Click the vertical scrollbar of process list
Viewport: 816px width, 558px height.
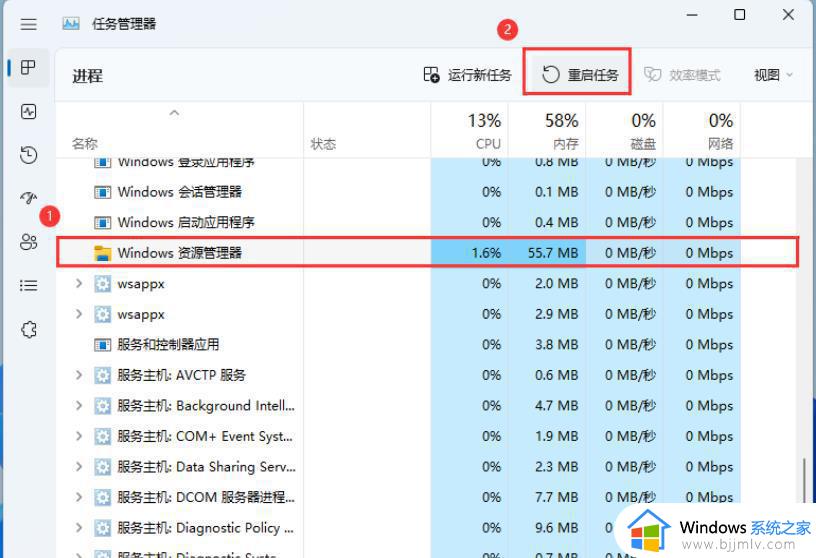805,479
